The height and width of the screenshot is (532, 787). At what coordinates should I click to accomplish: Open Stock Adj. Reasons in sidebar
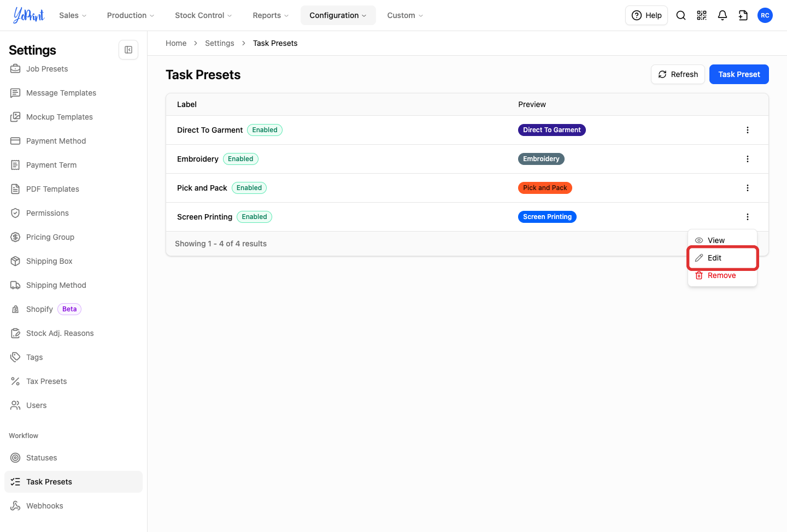point(73,333)
